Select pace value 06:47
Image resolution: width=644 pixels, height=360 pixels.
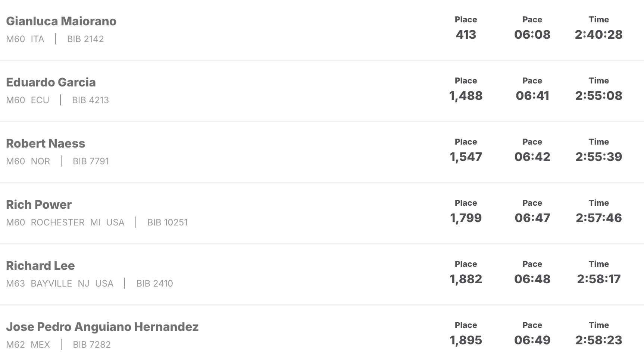(532, 218)
